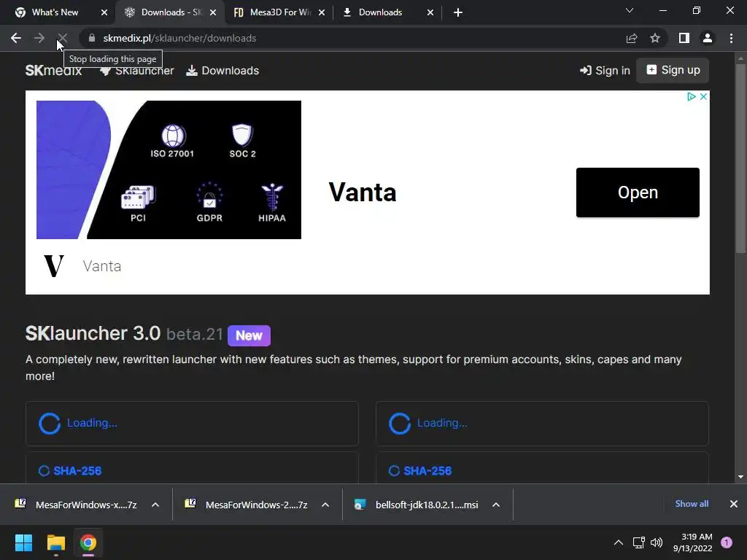Screen dimensions: 747x560
Task: Expand options for MesaForWindows-2....7z
Action: [x=325, y=505]
